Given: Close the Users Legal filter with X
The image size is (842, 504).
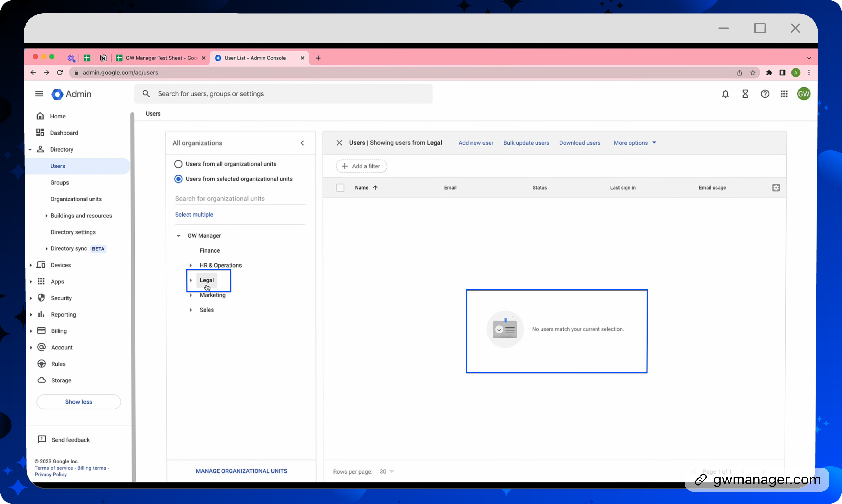Looking at the screenshot, I should click(339, 143).
